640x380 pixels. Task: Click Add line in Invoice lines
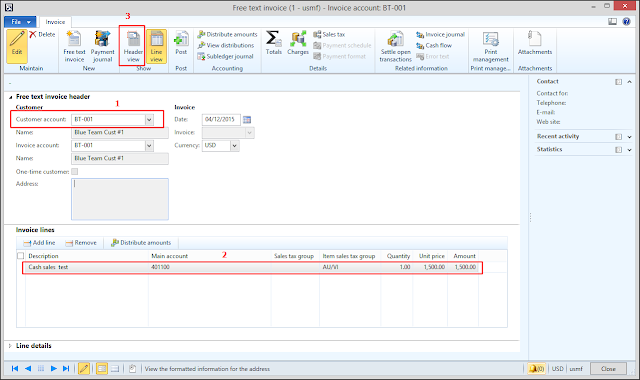[x=39, y=243]
